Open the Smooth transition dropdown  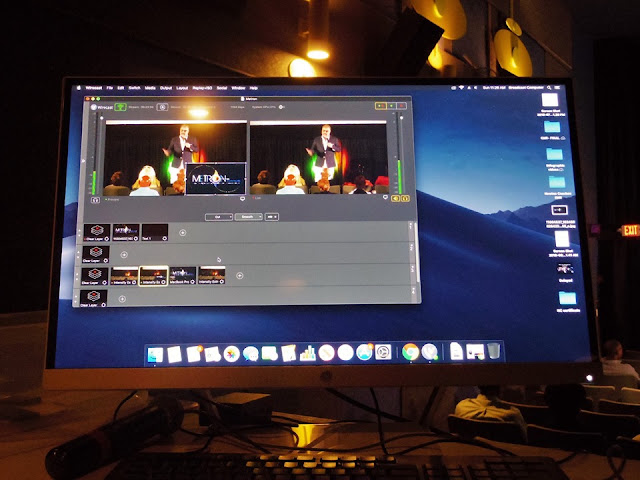(x=248, y=217)
